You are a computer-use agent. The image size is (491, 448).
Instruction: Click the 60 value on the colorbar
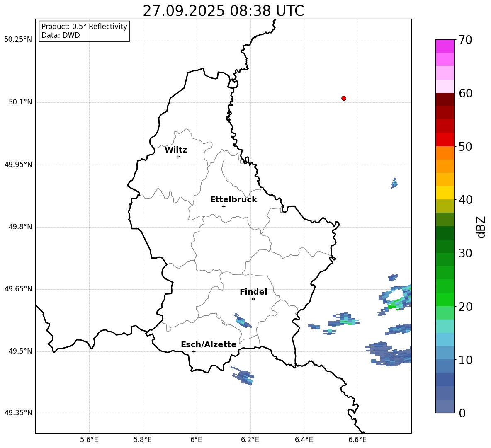pyautogui.click(x=465, y=93)
